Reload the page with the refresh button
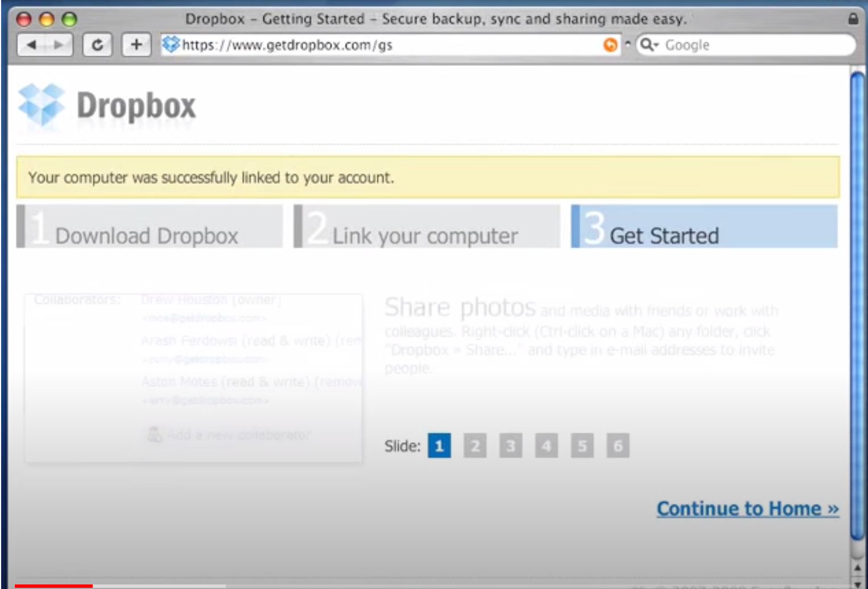868x589 pixels. point(97,45)
